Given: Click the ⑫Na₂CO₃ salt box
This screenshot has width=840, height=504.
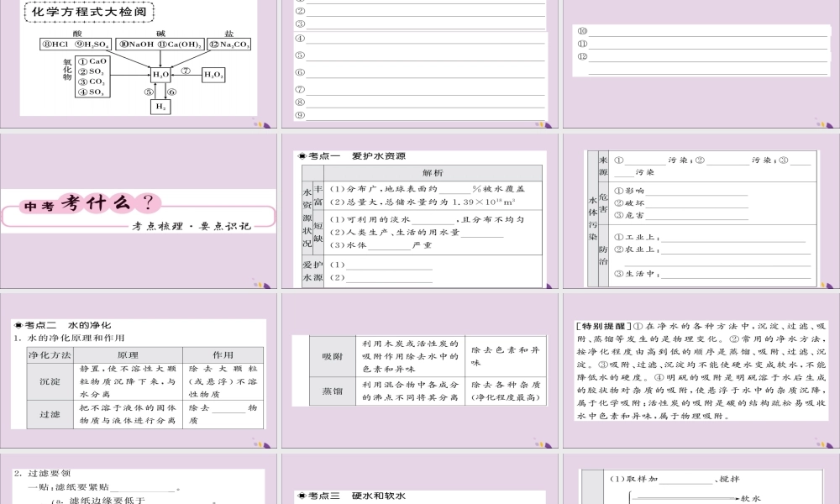Looking at the screenshot, I should [229, 44].
